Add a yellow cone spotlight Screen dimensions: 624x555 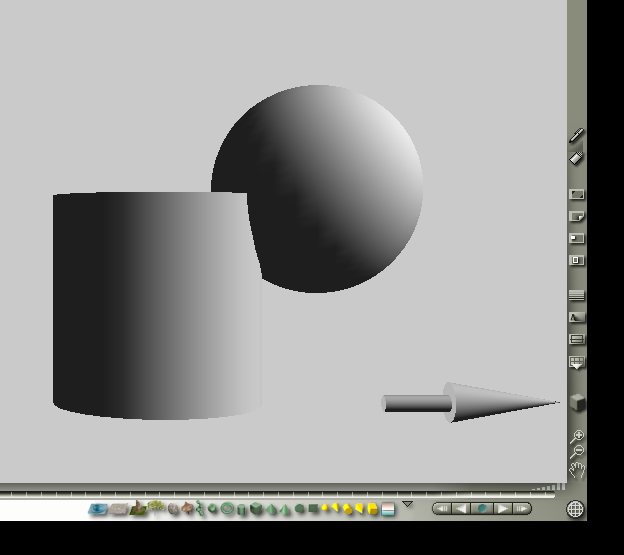pyautogui.click(x=335, y=507)
